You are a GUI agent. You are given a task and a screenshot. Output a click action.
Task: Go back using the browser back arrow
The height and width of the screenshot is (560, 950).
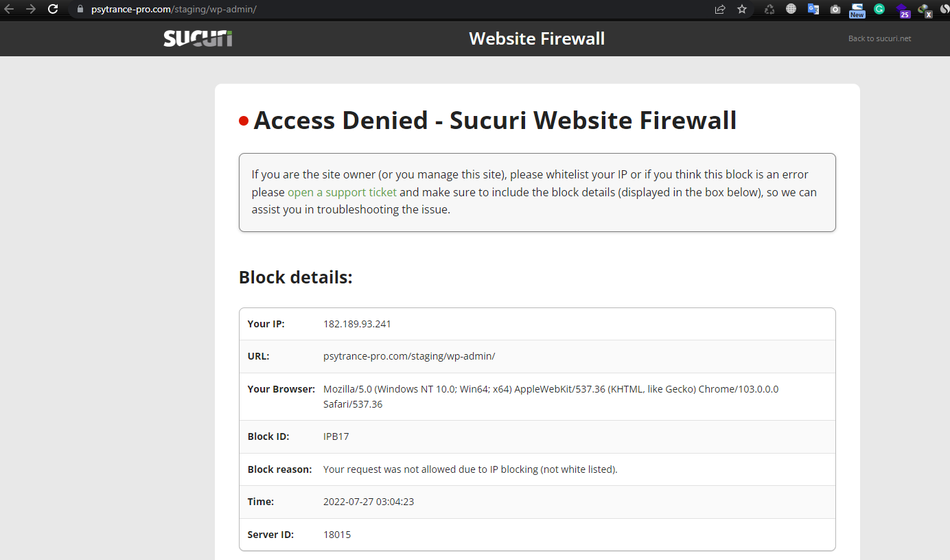(9, 10)
